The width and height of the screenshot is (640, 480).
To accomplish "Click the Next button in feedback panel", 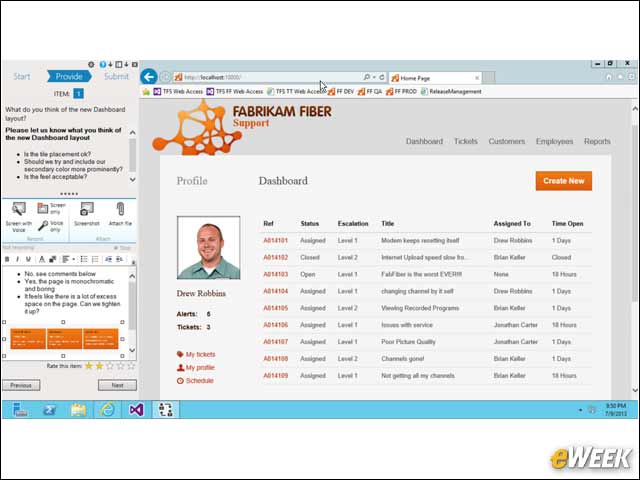I will 117,385.
